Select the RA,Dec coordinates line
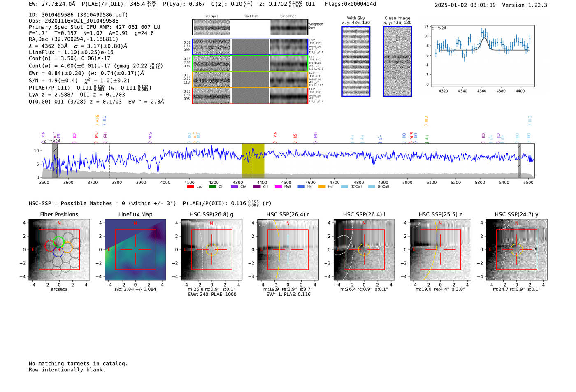The height and width of the screenshot is (392, 576). [x=73, y=39]
